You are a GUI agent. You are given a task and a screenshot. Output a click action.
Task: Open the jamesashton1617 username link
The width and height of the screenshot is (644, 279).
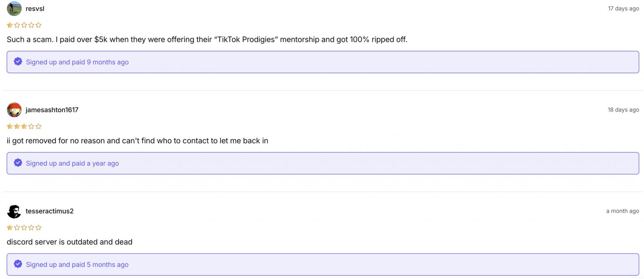[52, 110]
